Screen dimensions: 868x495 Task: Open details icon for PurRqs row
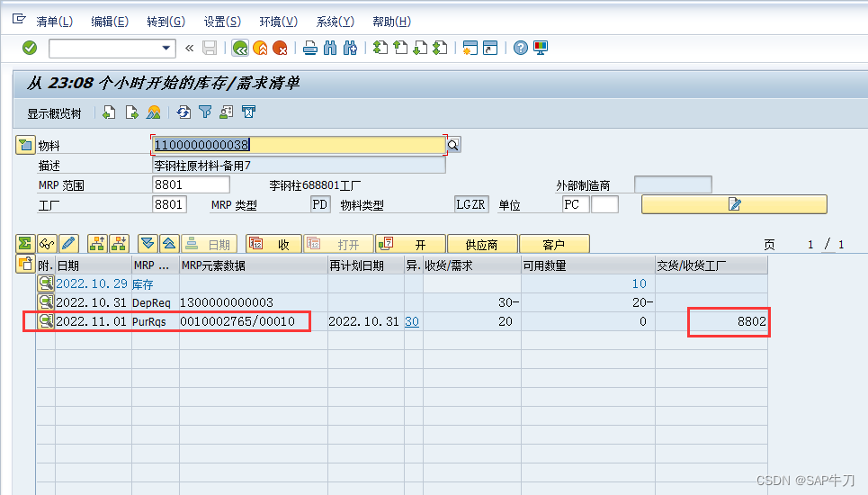(45, 321)
